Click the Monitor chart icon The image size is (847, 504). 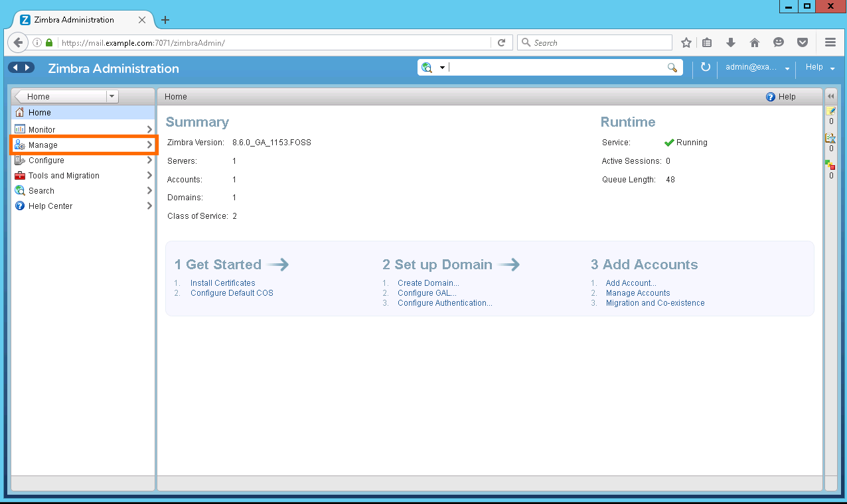click(x=20, y=129)
